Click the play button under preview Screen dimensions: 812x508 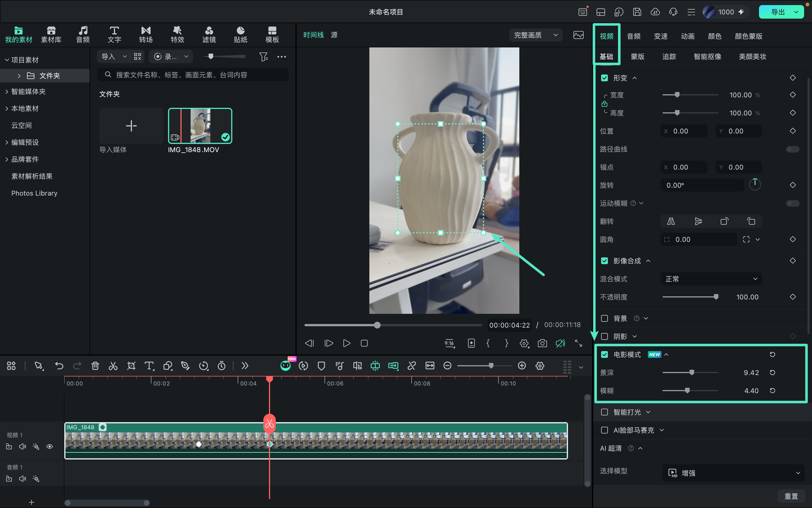pyautogui.click(x=347, y=343)
